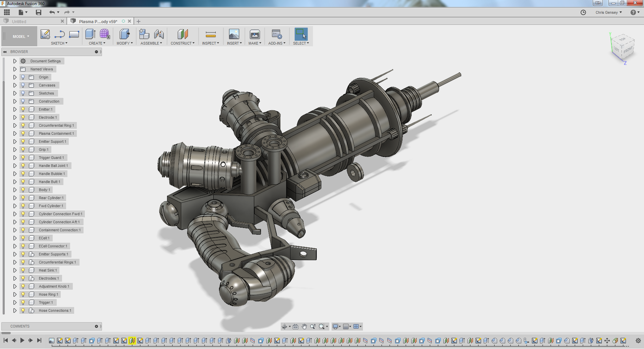Click the Measure ruler icon under Inspect
The image size is (644, 349).
tap(210, 34)
